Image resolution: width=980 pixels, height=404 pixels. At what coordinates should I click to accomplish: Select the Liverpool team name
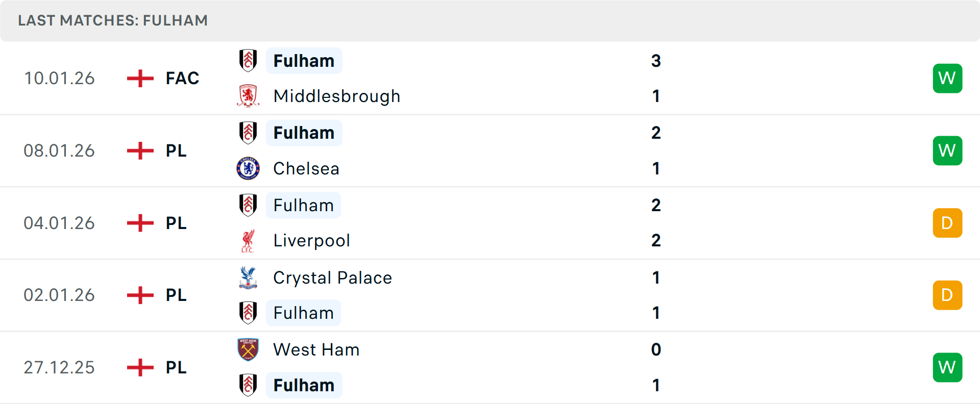pyautogui.click(x=312, y=241)
